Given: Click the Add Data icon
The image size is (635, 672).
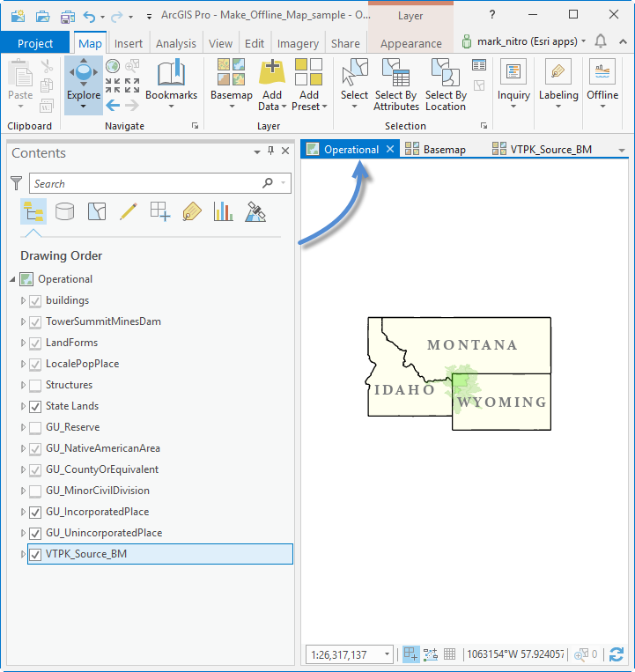Looking at the screenshot, I should [271, 71].
